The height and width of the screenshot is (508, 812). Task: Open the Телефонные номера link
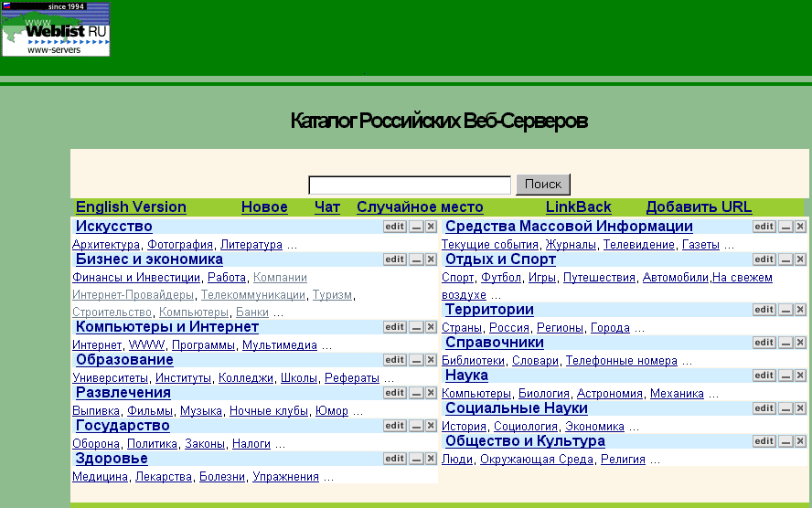[622, 361]
